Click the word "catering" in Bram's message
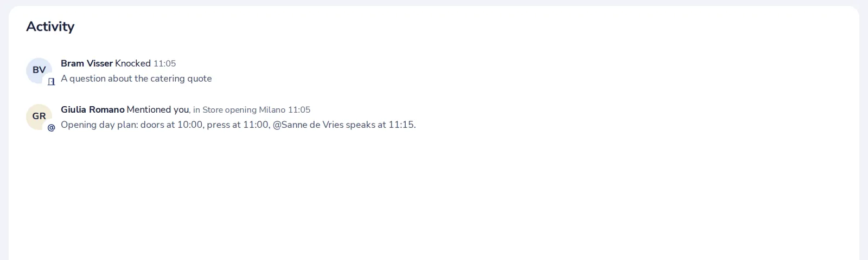Viewport: 868px width, 260px height. click(168, 79)
